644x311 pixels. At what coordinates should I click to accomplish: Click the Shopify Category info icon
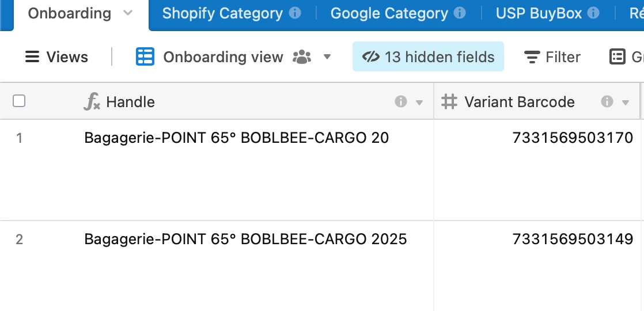(x=295, y=13)
